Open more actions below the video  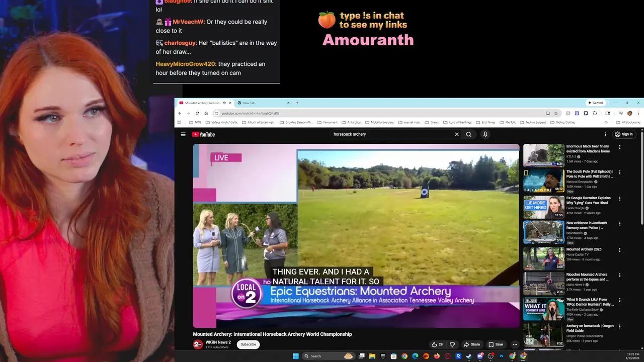tap(515, 344)
